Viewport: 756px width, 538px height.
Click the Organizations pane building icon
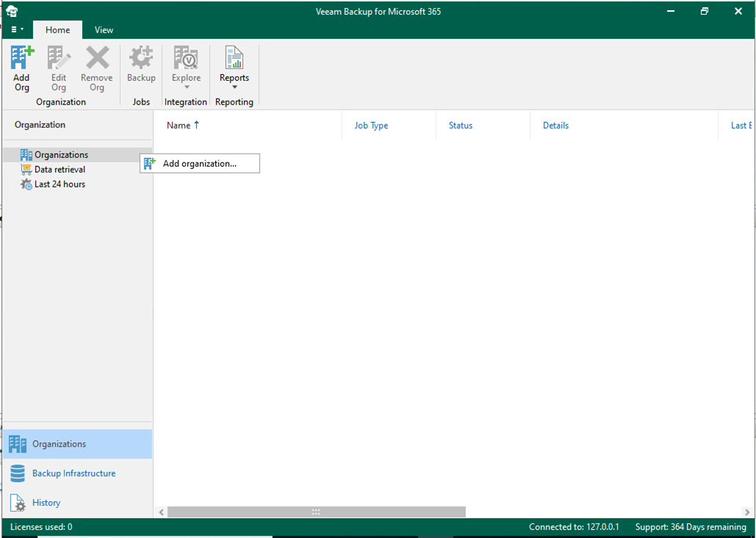(x=18, y=444)
